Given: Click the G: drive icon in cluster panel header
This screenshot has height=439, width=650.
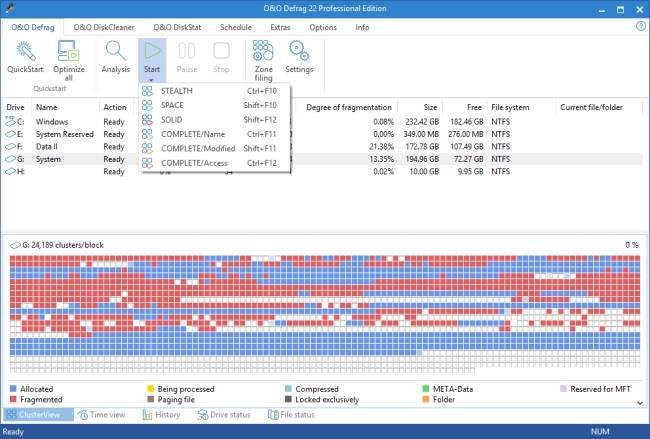Looking at the screenshot, I should 15,245.
